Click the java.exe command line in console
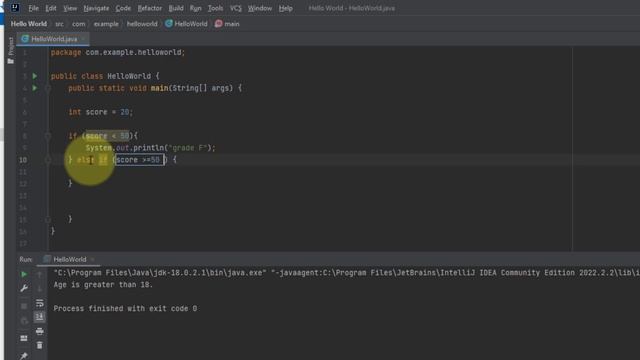The width and height of the screenshot is (640, 360). pos(347,273)
